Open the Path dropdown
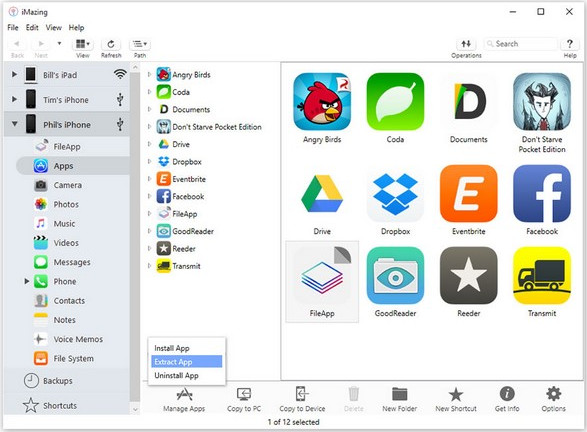Image resolution: width=587 pixels, height=432 pixels. [x=140, y=44]
